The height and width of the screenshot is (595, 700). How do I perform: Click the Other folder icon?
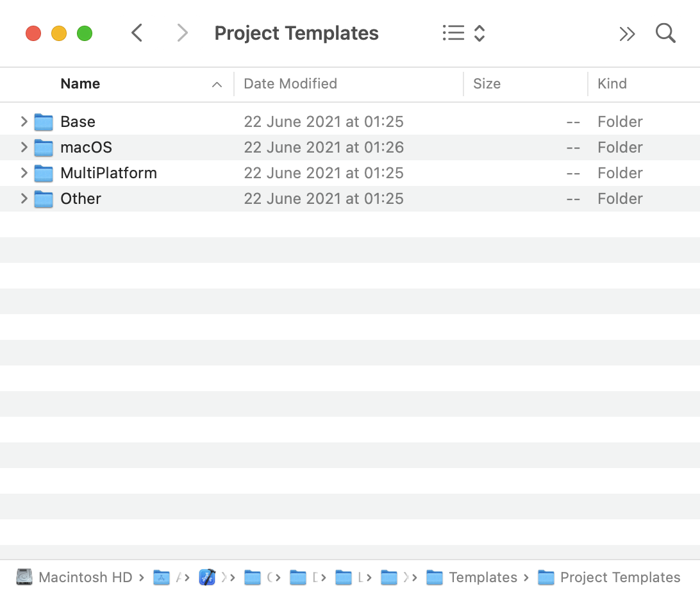43,199
